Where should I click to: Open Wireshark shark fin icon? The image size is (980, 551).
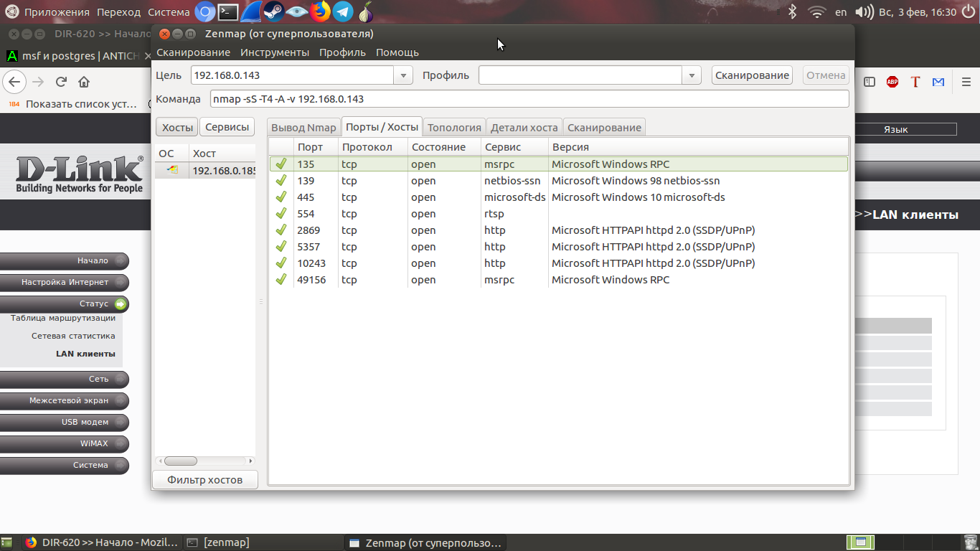[x=250, y=11]
